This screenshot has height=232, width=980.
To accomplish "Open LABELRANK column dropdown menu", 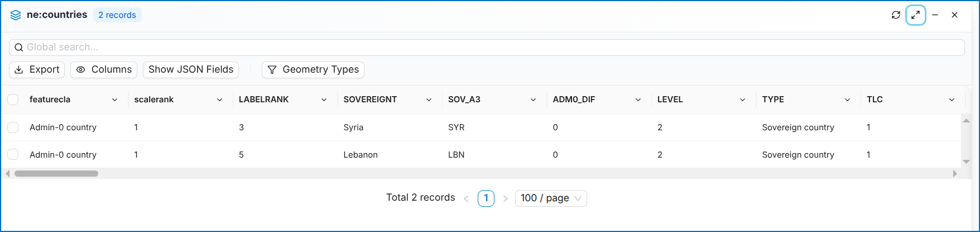I will coord(324,100).
